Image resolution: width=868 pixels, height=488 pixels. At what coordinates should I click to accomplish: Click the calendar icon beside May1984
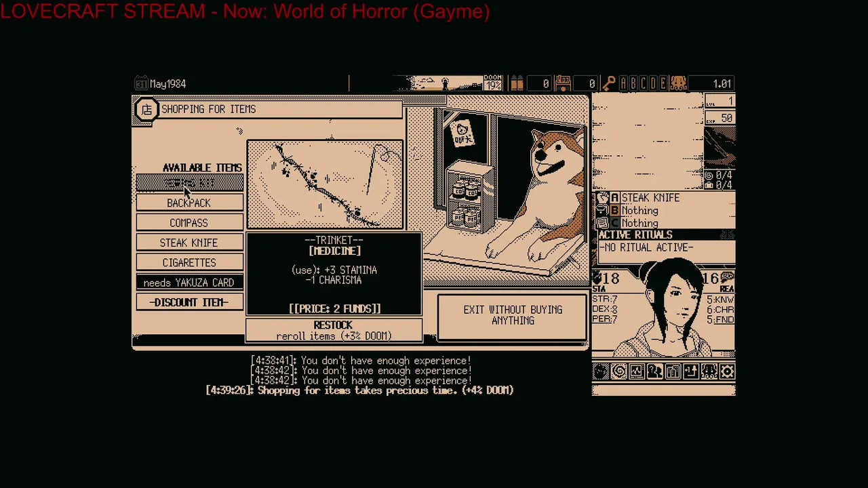(140, 84)
